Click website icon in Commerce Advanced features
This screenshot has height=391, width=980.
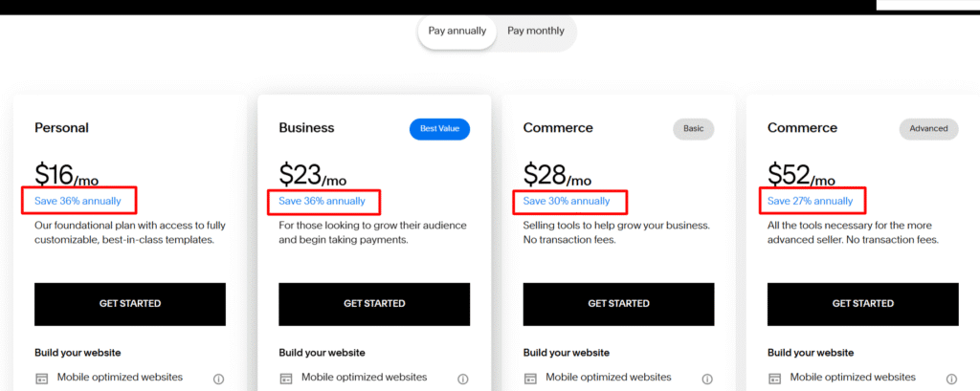click(x=774, y=379)
